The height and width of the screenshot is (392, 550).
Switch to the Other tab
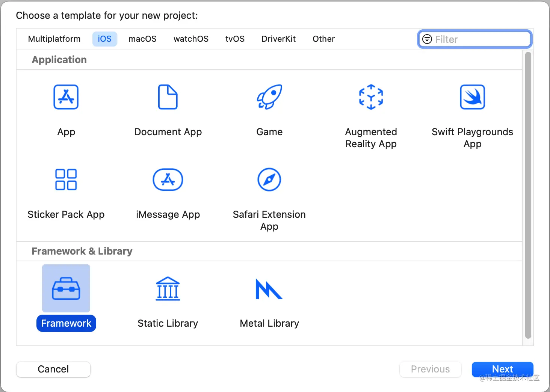point(323,39)
